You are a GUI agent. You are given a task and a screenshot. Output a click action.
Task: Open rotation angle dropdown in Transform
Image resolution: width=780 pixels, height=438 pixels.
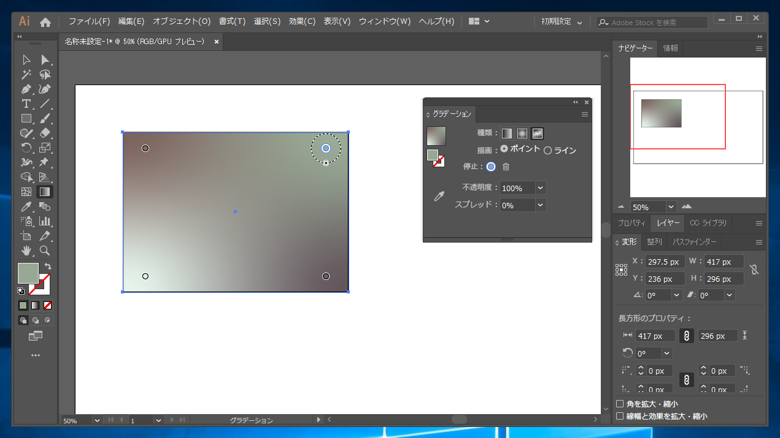676,295
